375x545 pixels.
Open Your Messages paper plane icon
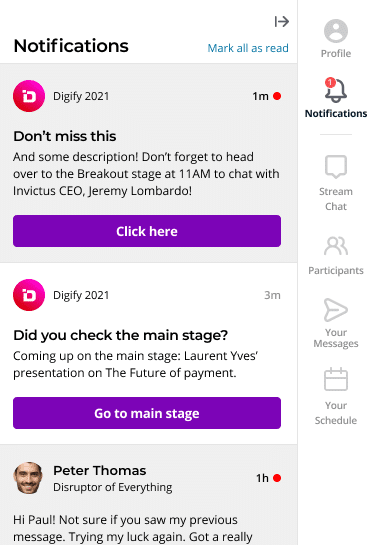[336, 310]
